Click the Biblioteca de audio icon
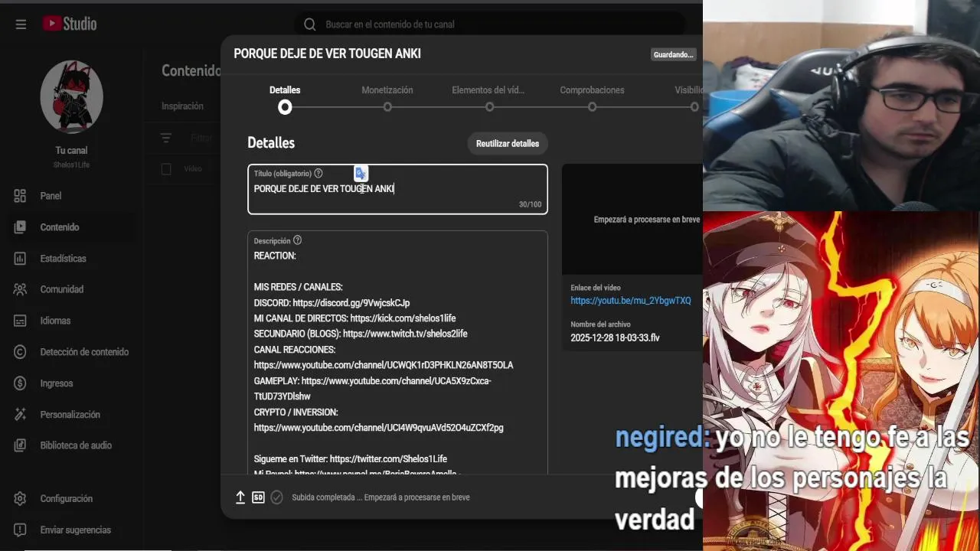The image size is (980, 551). point(20,445)
